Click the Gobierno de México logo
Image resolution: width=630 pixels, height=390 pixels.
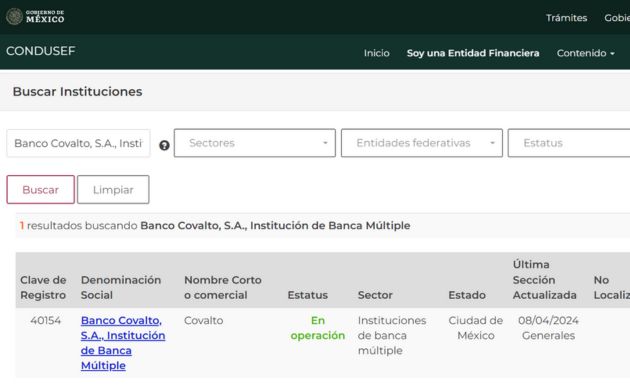[x=35, y=16]
